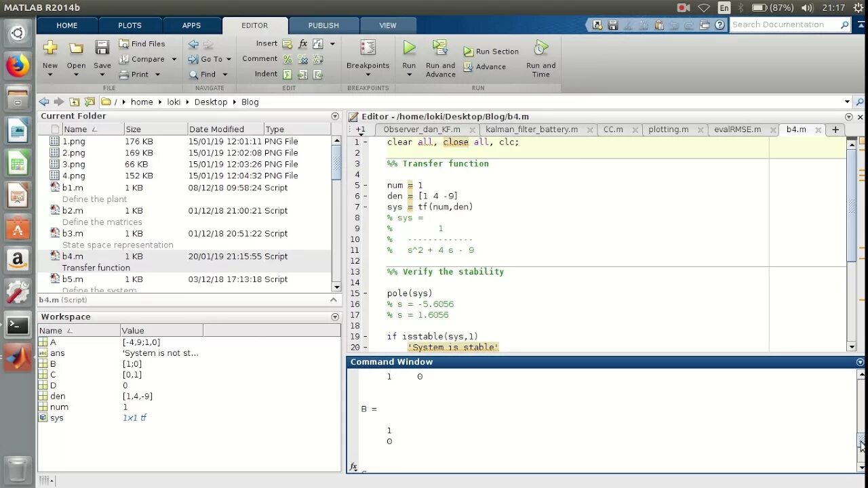Open the Help question mark icon
The width and height of the screenshot is (868, 488).
(719, 25)
